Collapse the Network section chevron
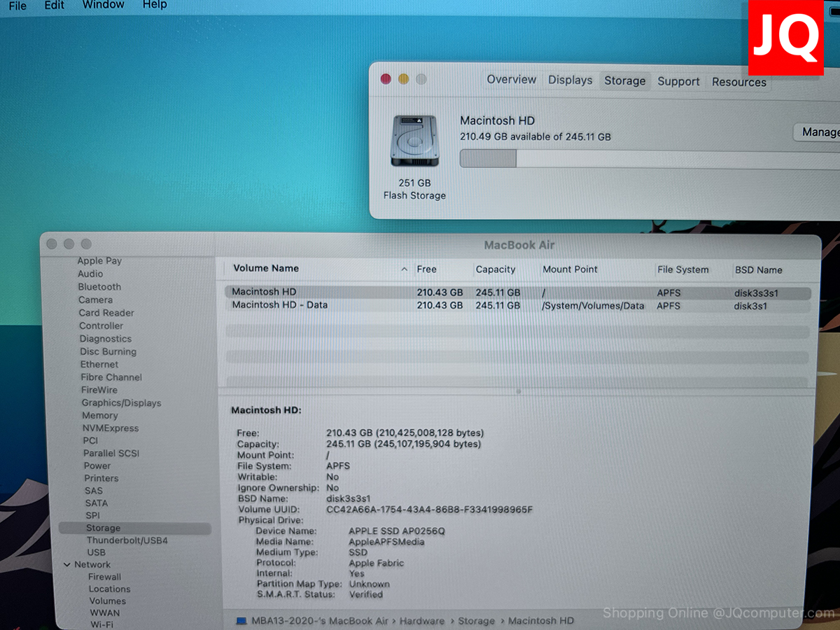840x630 pixels. pos(66,565)
